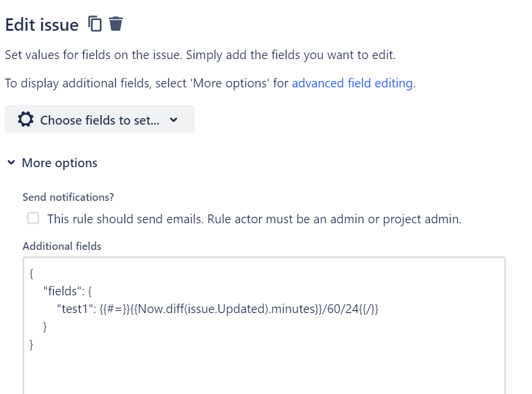Place cursor on the "fields": { line
The image size is (532, 394).
[x=67, y=291]
